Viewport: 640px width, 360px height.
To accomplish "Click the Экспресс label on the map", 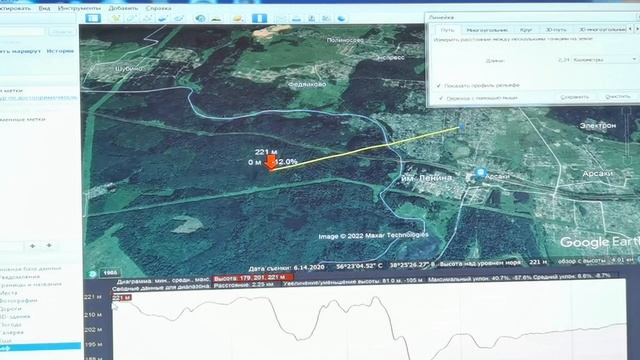I will tap(390, 58).
